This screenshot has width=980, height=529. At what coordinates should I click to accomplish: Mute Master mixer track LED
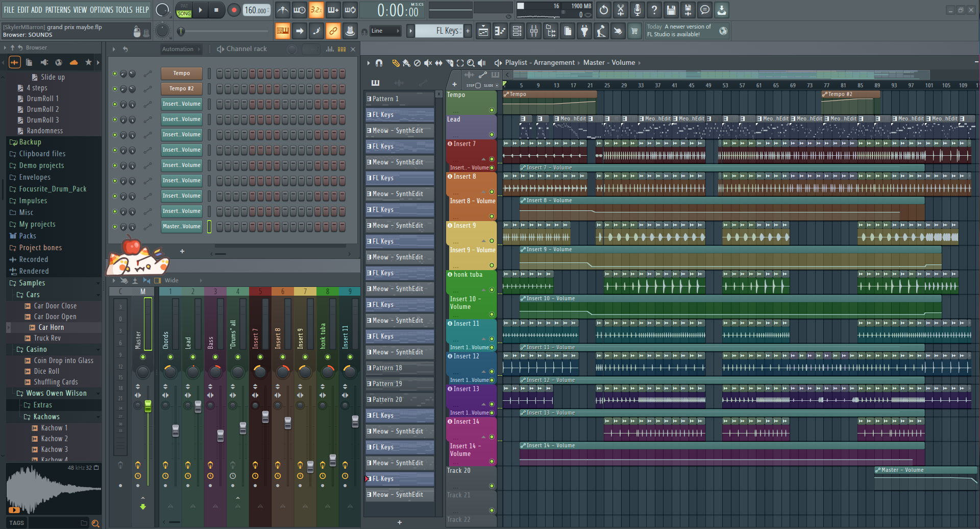point(143,357)
